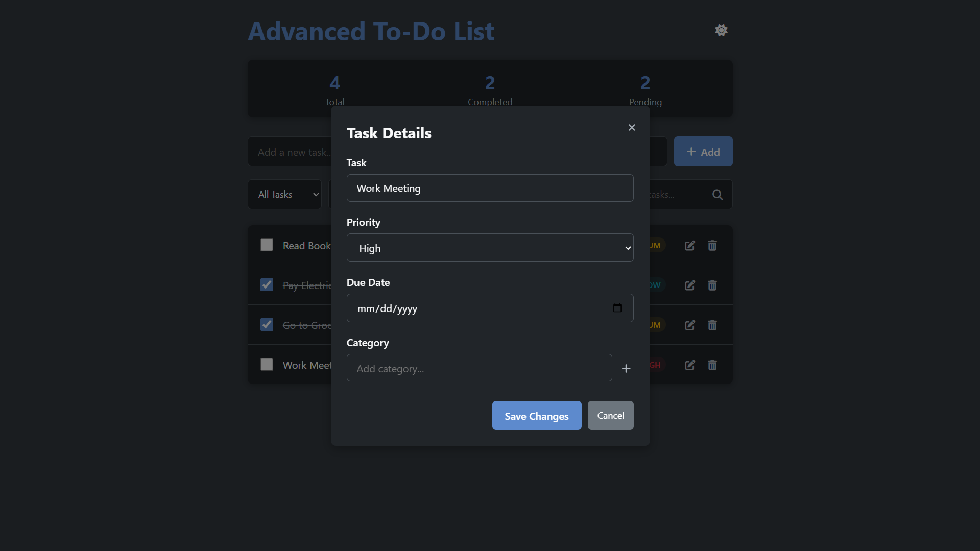This screenshot has width=980, height=551.
Task: Expand the Priority dropdown showing High
Action: [x=490, y=248]
